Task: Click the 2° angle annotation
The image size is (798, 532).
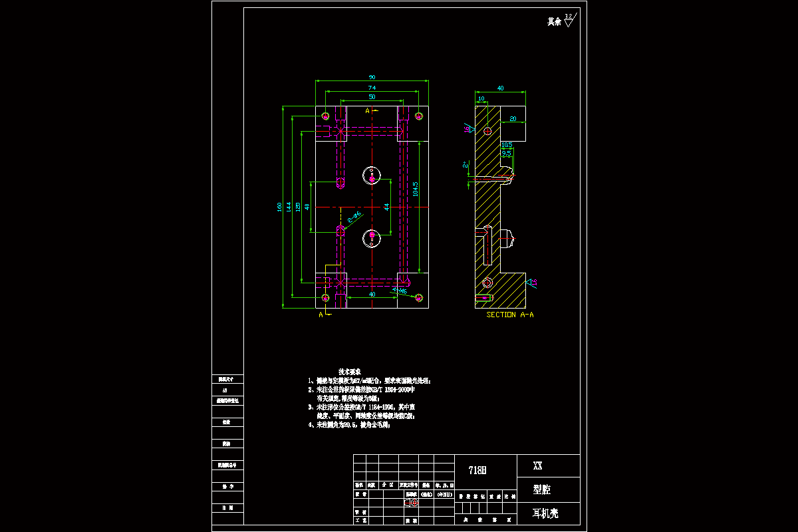Action: pos(465,164)
